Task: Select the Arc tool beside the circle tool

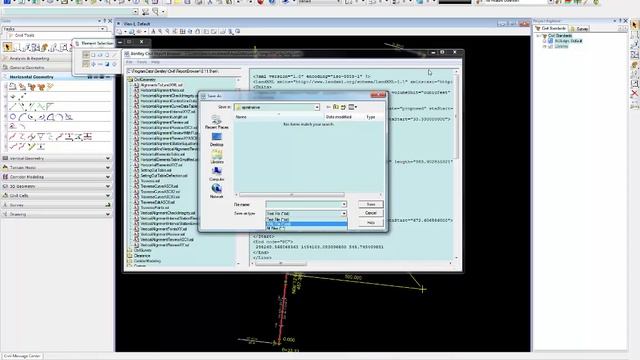Action: coord(22,117)
